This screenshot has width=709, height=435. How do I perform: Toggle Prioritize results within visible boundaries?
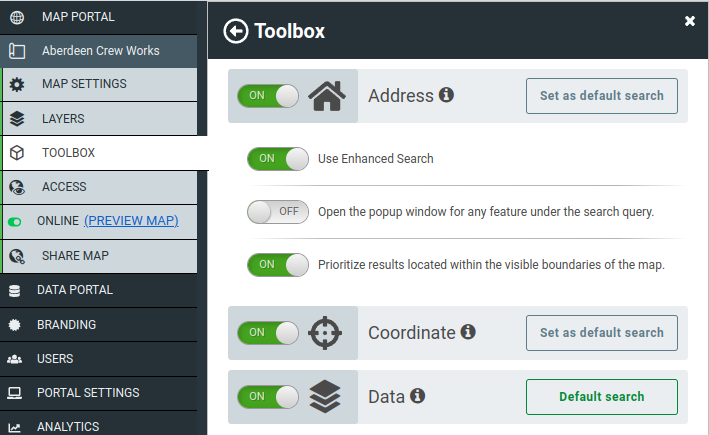click(278, 265)
